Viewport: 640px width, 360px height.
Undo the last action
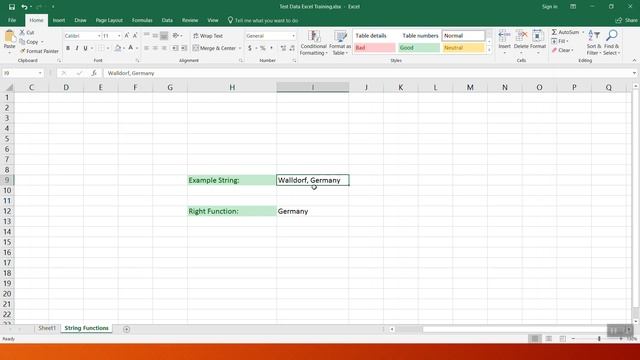(x=24, y=7)
